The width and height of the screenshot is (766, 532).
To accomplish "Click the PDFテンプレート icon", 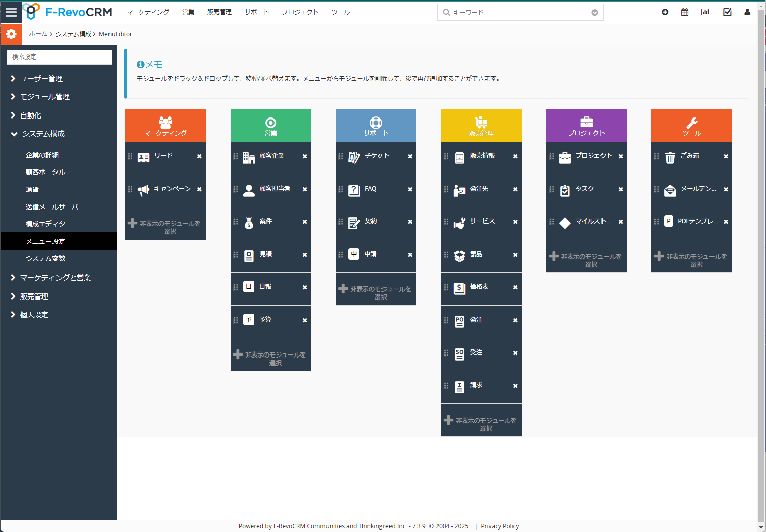I will point(670,222).
